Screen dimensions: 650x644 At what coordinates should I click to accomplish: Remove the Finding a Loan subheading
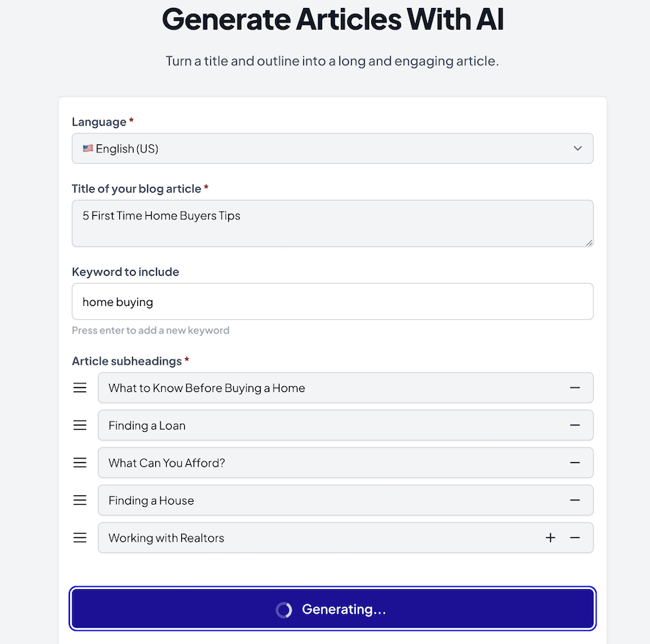[x=575, y=425]
